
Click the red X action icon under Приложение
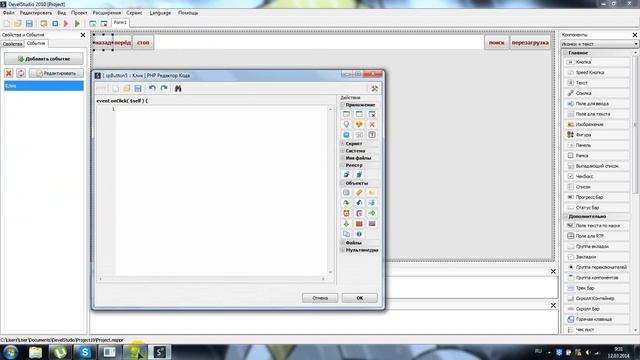tap(371, 124)
